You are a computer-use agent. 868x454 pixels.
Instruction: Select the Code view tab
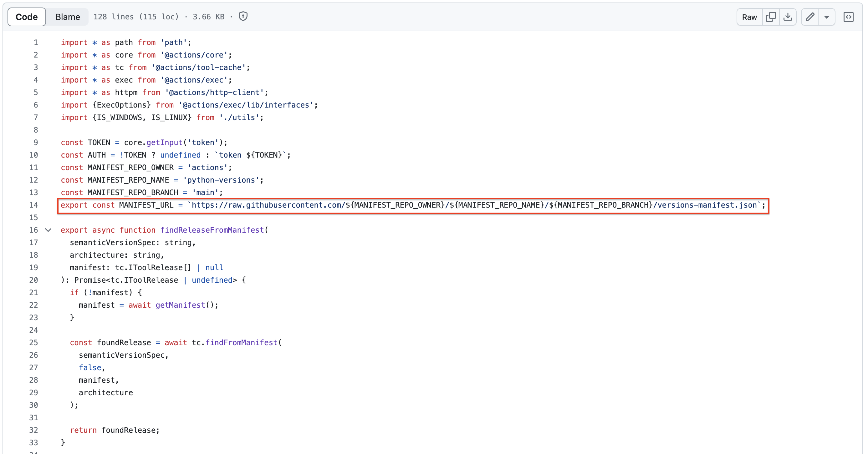pos(27,17)
